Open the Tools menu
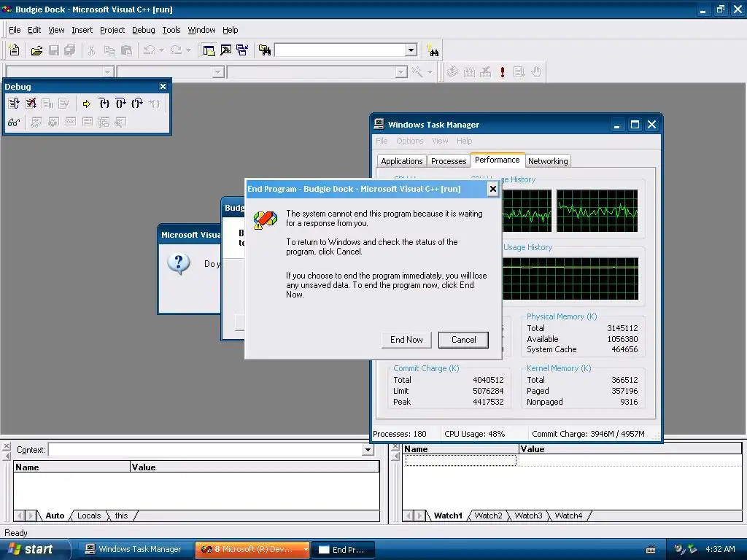Screen dimensions: 747x560 [x=171, y=30]
